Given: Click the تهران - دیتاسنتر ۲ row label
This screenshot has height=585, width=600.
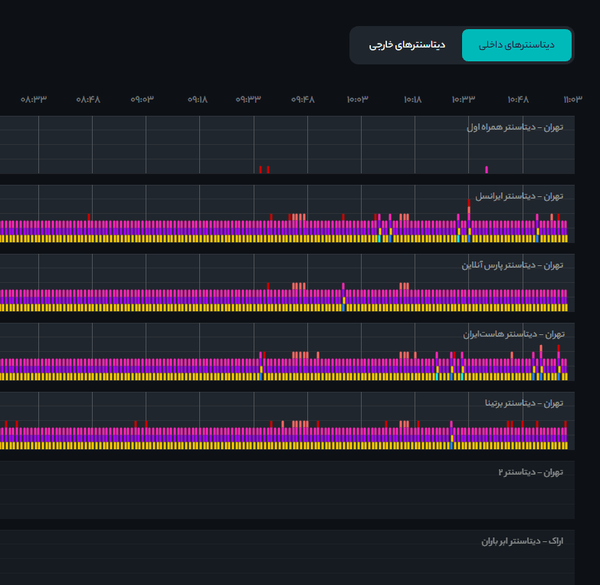Looking at the screenshot, I should click(x=531, y=473).
